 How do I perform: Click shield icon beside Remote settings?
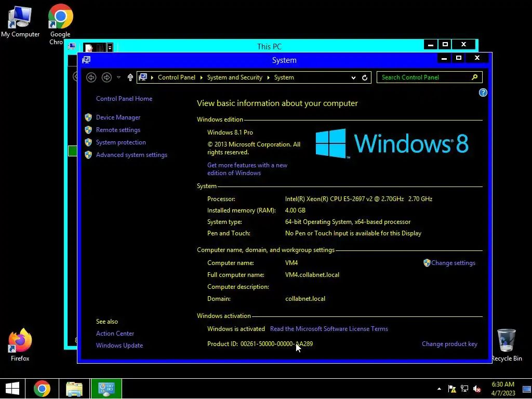[x=88, y=129]
